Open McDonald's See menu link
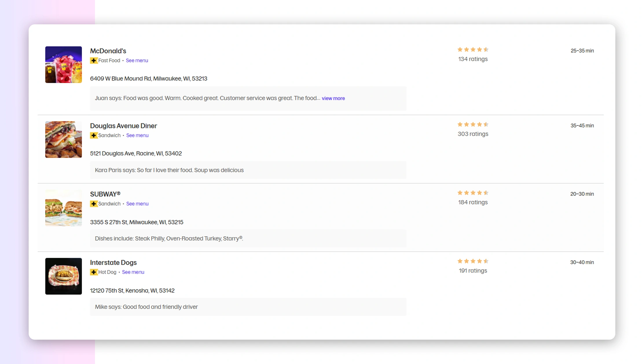 [137, 61]
